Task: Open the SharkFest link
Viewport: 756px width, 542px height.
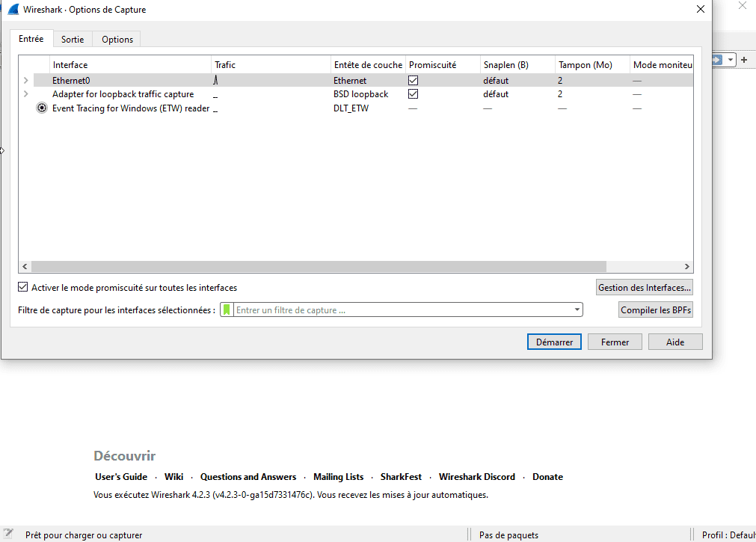Action: [x=401, y=476]
